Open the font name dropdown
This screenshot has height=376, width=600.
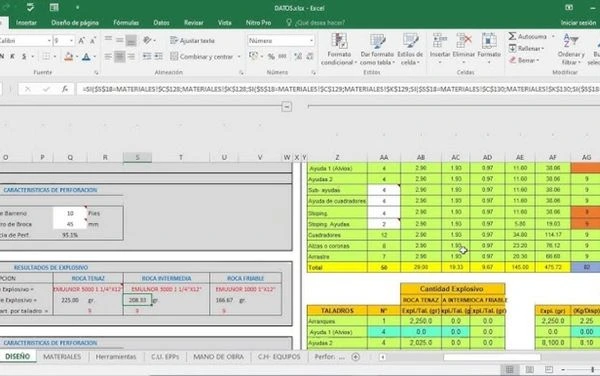click(49, 41)
